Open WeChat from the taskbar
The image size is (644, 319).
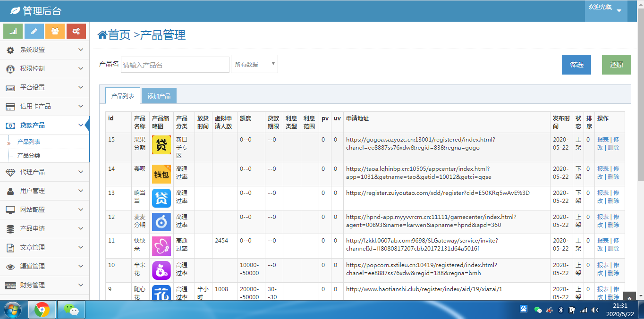coord(71,310)
